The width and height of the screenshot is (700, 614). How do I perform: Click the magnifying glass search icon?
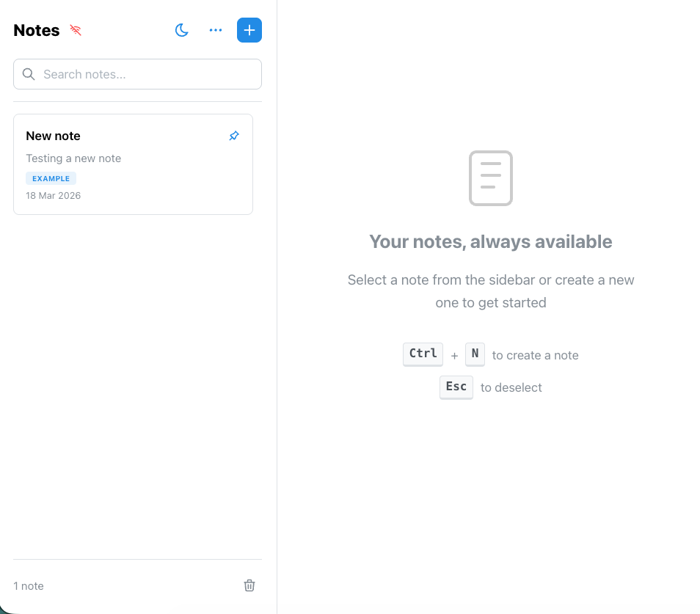(x=29, y=74)
